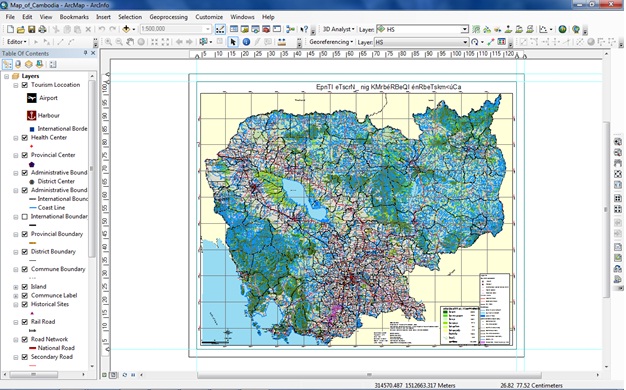Uncheck the Provincial Boundary layer
Image resolution: width=626 pixels, height=390 pixels.
25,234
